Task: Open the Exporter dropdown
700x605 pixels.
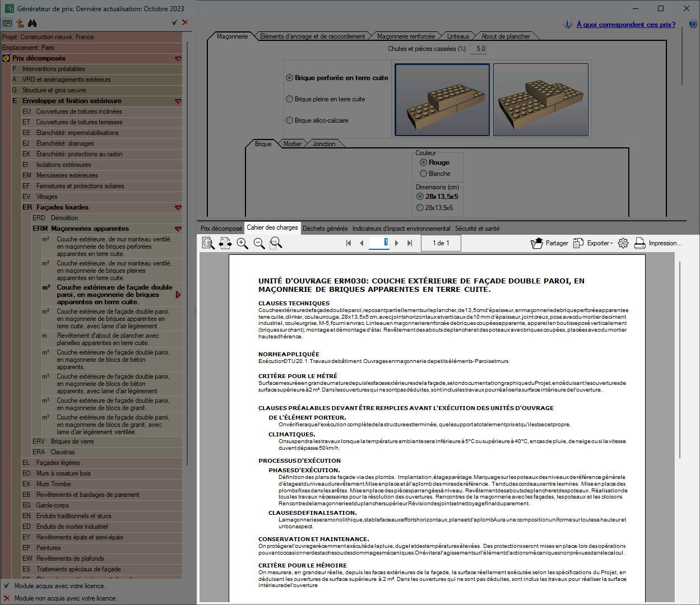Action: (593, 243)
